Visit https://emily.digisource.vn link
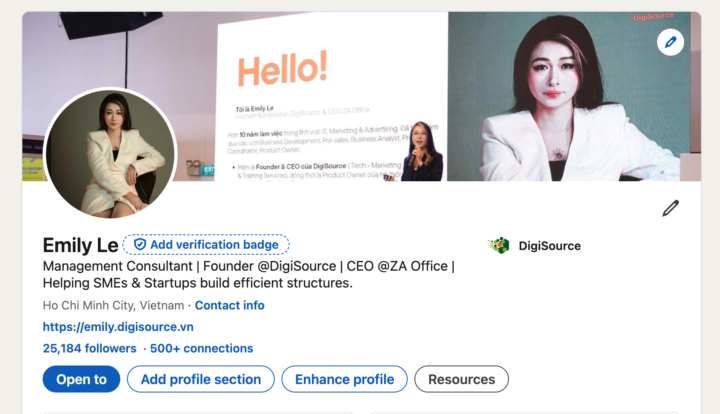 pyautogui.click(x=118, y=327)
